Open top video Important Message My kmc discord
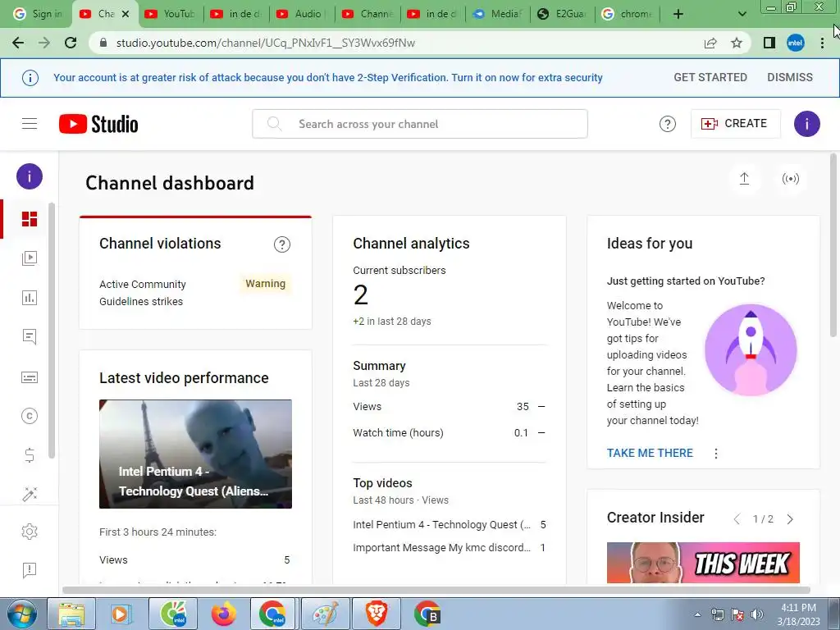This screenshot has height=630, width=840. 441,548
